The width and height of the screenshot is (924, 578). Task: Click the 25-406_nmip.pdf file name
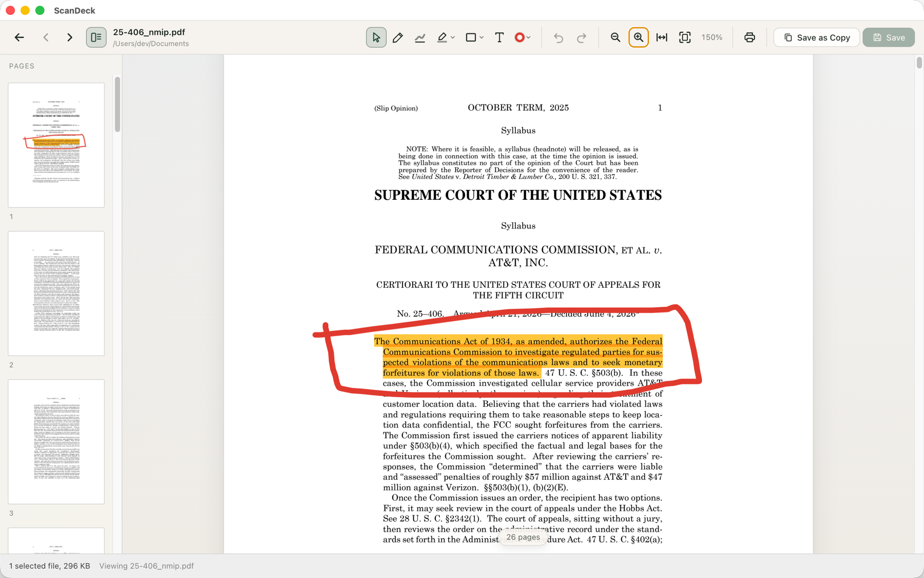(x=149, y=32)
